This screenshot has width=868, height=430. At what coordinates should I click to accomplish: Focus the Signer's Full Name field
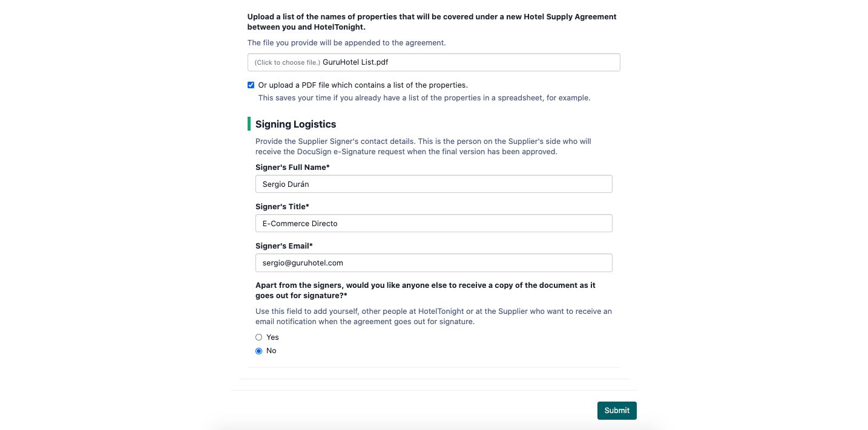click(433, 184)
